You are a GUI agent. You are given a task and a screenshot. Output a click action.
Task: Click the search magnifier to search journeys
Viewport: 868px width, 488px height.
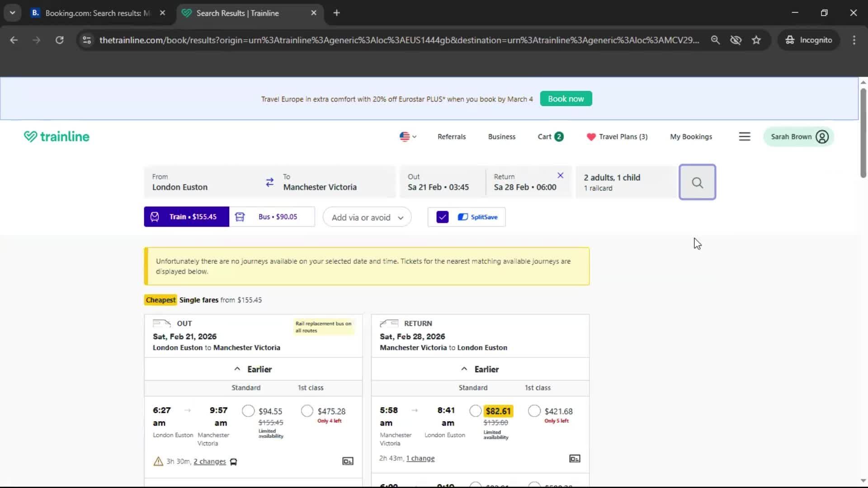(697, 182)
